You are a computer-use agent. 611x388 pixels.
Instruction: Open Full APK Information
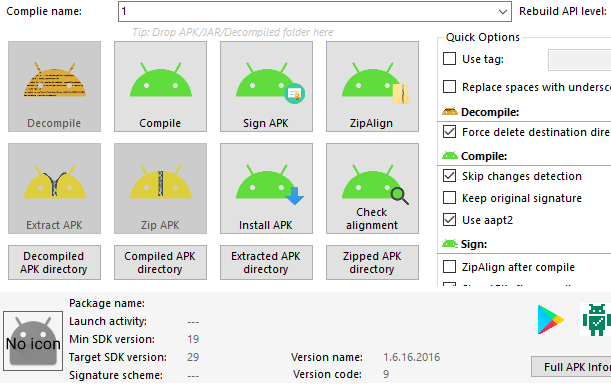pos(571,367)
